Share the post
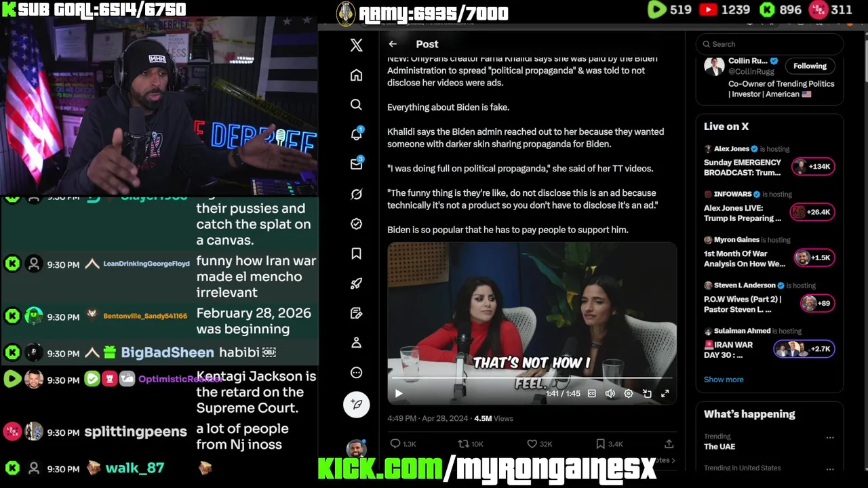The image size is (868, 488). click(669, 444)
